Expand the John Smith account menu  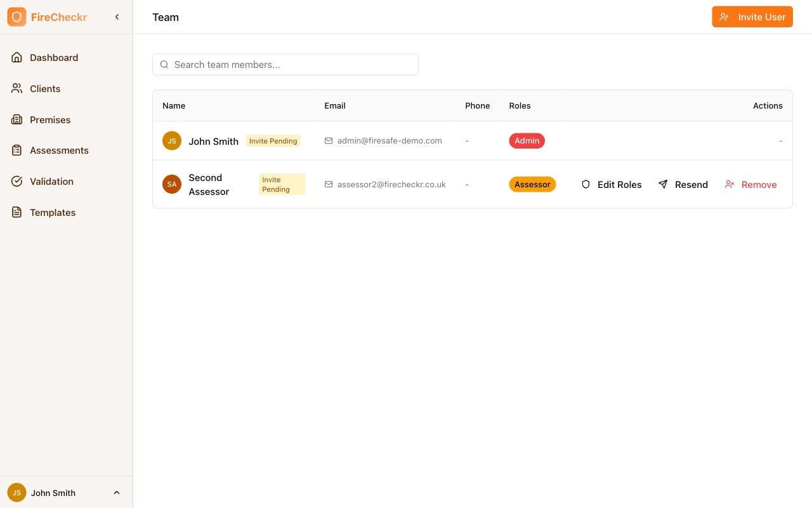coord(117,492)
